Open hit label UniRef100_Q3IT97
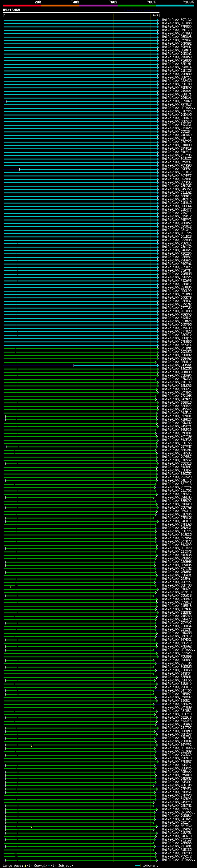197x868 pixels. [x=177, y=728]
